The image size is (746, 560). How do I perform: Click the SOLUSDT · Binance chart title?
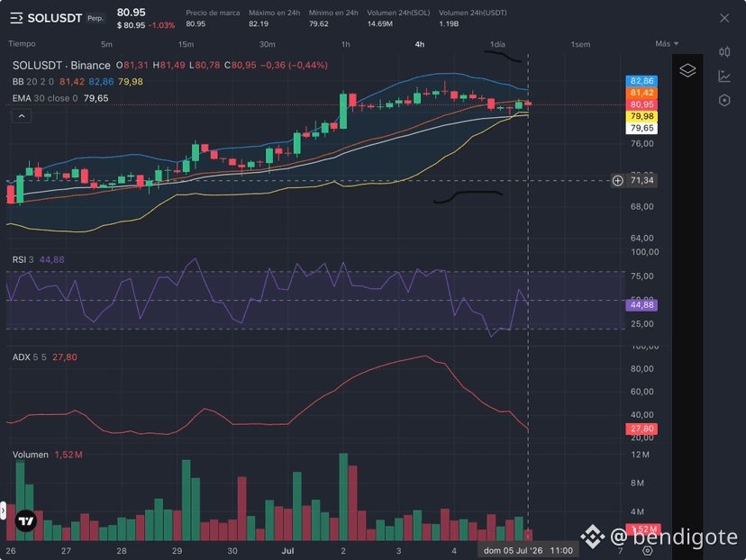pos(61,65)
